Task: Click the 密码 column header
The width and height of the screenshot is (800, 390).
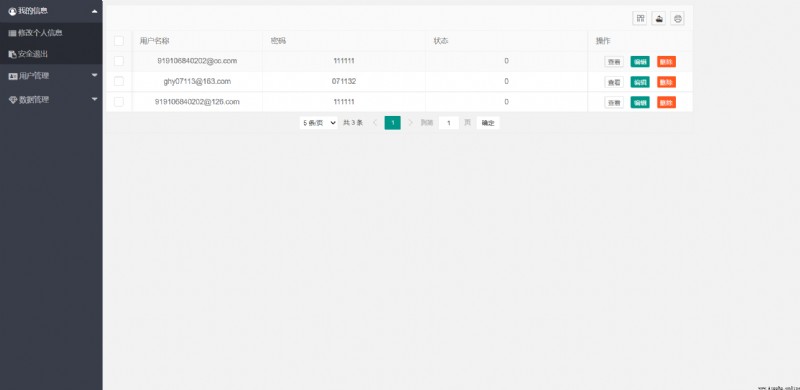Action: (x=344, y=41)
